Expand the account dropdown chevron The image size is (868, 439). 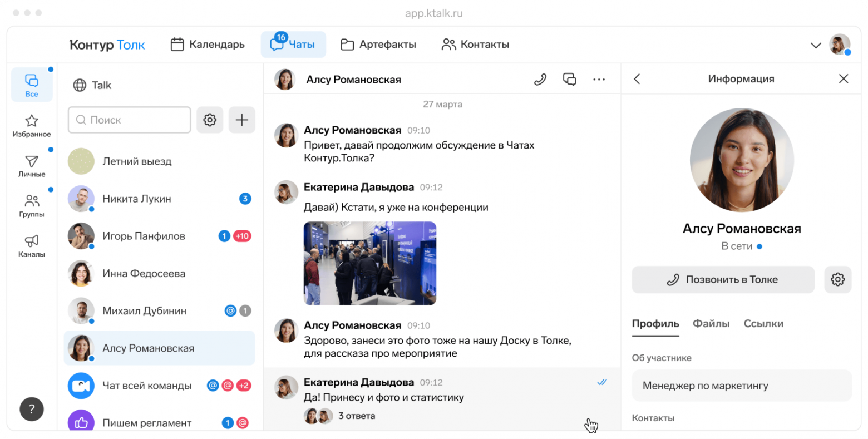(x=816, y=45)
